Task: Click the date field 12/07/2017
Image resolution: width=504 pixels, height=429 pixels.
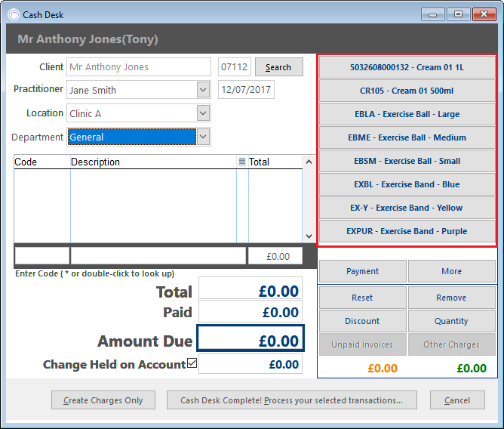Action: pos(246,89)
